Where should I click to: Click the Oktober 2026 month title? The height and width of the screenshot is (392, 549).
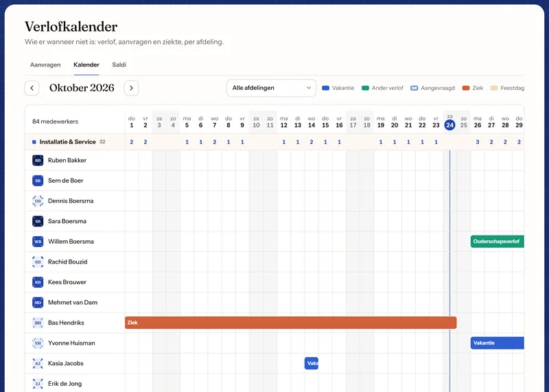click(82, 88)
